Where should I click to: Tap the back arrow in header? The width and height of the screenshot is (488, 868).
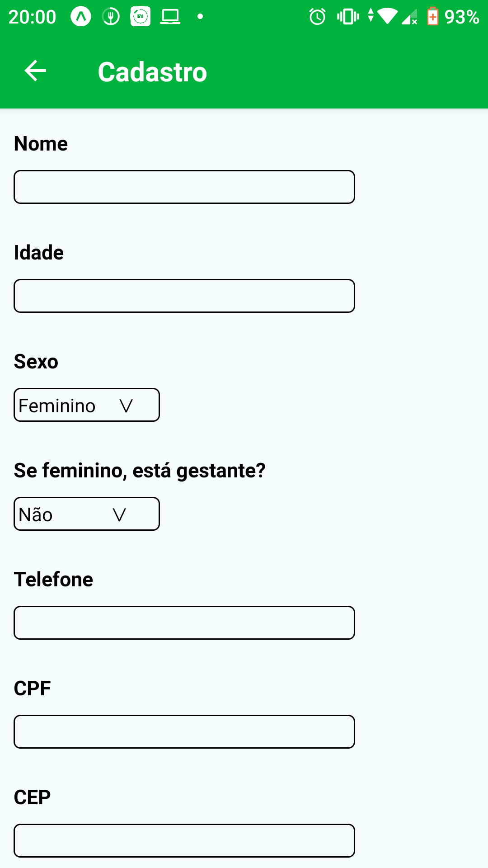pyautogui.click(x=35, y=71)
